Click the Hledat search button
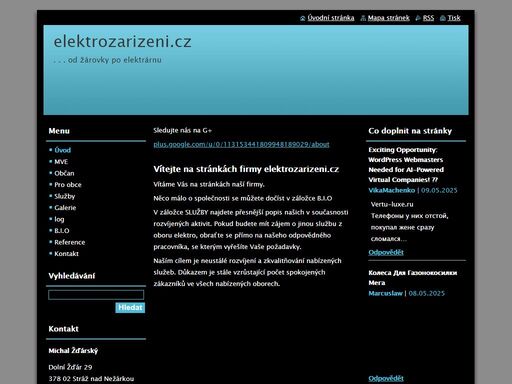 click(x=130, y=307)
